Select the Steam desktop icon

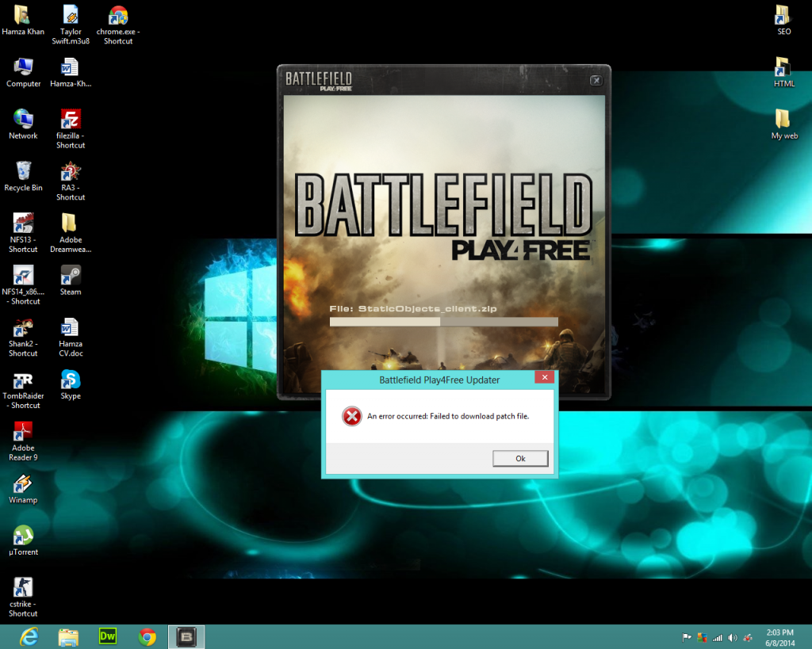coord(71,281)
